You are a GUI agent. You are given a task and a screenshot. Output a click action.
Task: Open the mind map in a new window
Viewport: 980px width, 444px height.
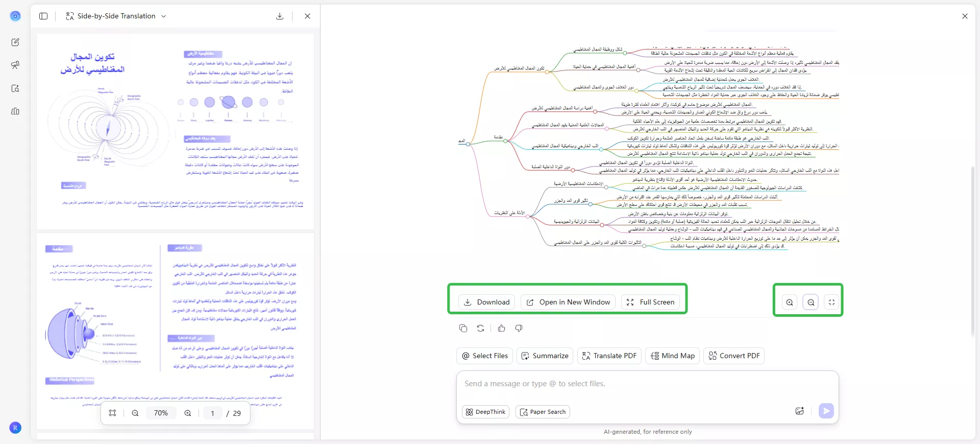tap(568, 302)
